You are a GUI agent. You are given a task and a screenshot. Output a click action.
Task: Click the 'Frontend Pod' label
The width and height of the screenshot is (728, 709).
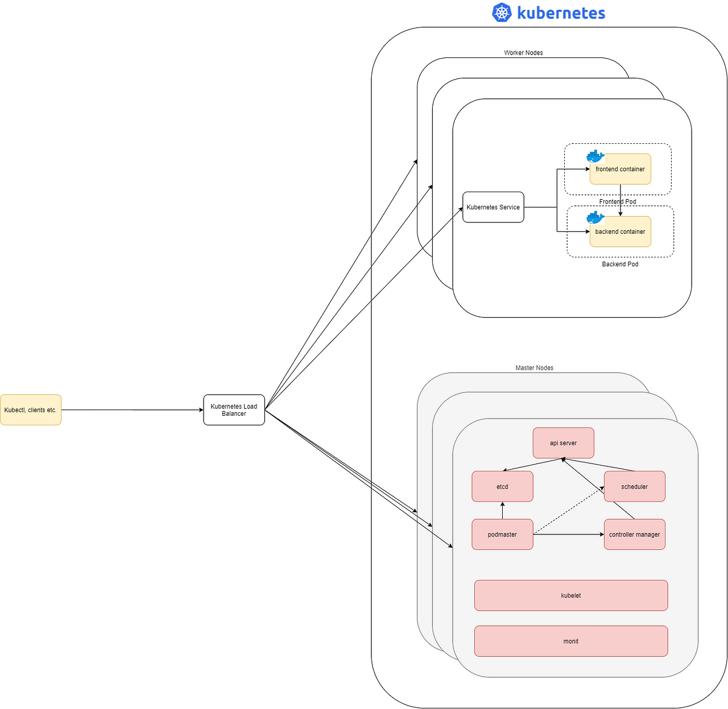[x=618, y=202]
